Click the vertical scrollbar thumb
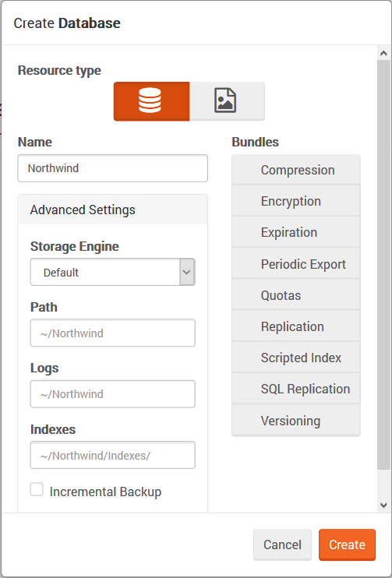This screenshot has width=392, height=578. (383, 265)
